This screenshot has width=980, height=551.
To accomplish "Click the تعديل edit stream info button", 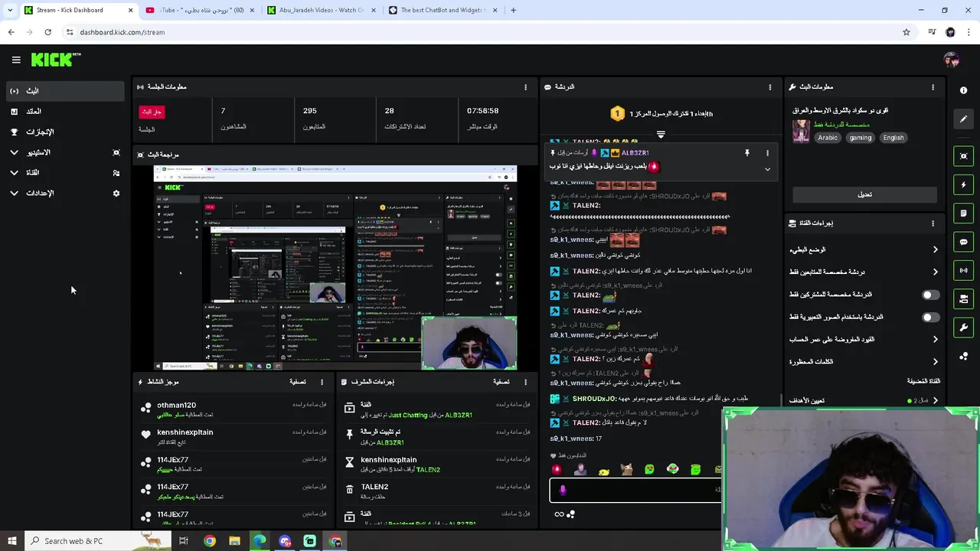I will (864, 194).
